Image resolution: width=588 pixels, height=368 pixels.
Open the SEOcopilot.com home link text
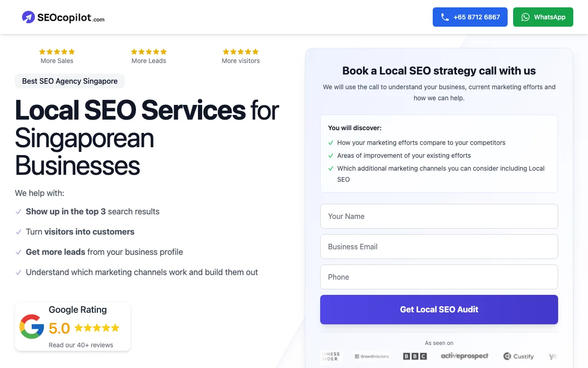click(71, 18)
